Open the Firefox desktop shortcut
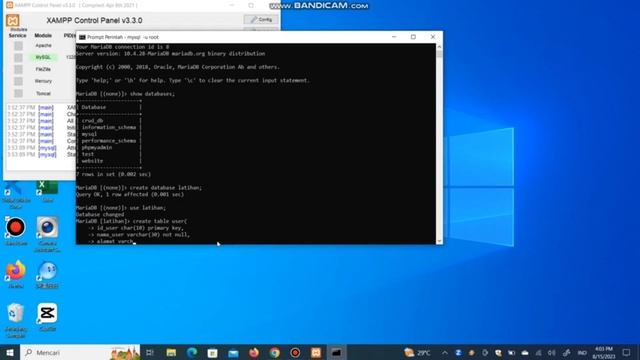This screenshot has width=640, height=360. point(16,274)
